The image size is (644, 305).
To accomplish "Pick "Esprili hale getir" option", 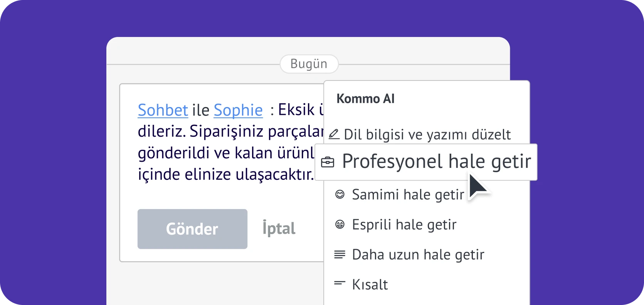I will pos(404,225).
